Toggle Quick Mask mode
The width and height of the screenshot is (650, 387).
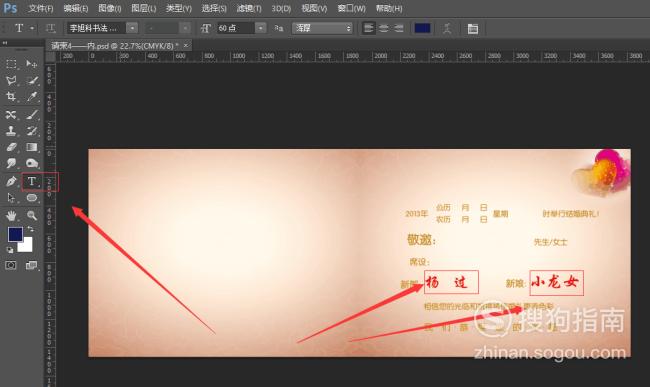tap(11, 265)
